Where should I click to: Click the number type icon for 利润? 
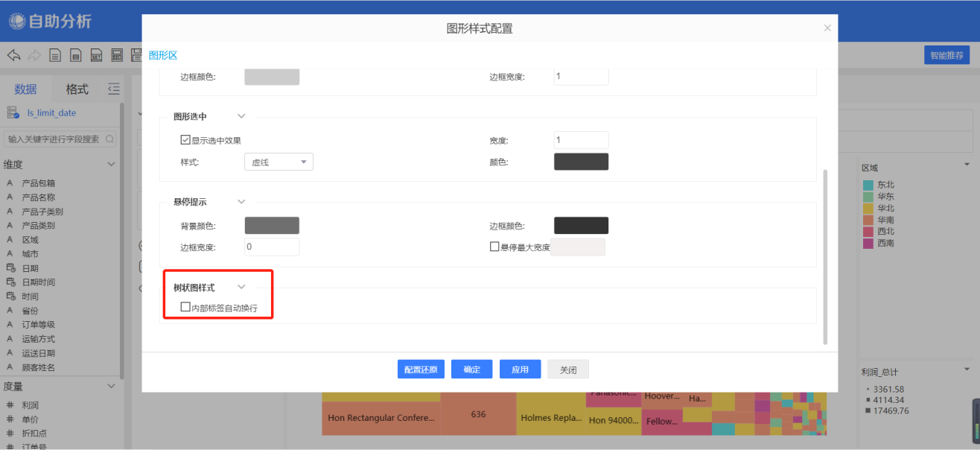[10, 405]
